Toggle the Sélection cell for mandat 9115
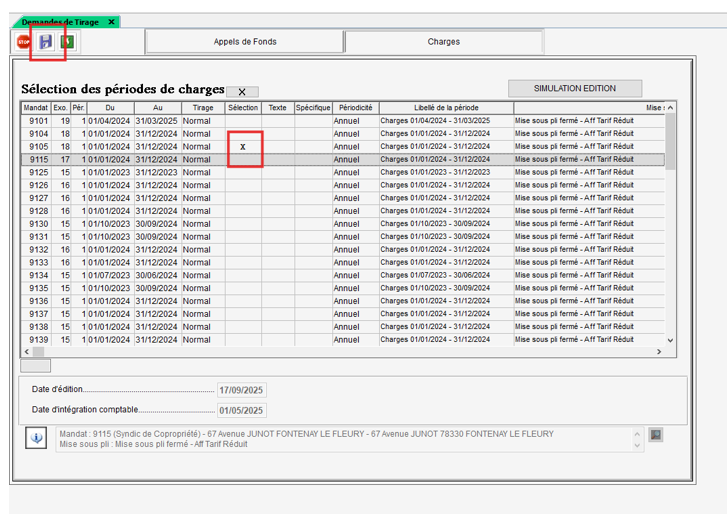The image size is (727, 520). (242, 160)
